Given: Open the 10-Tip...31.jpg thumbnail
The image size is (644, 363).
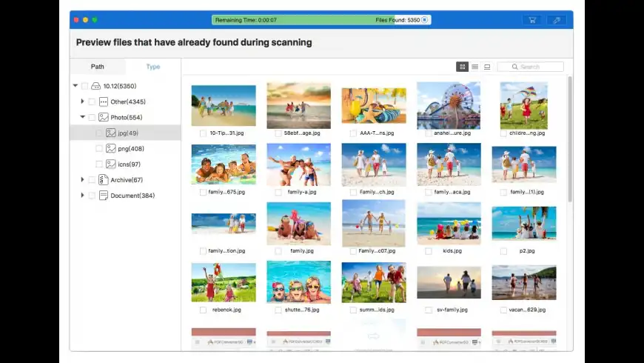Looking at the screenshot, I should tap(224, 105).
